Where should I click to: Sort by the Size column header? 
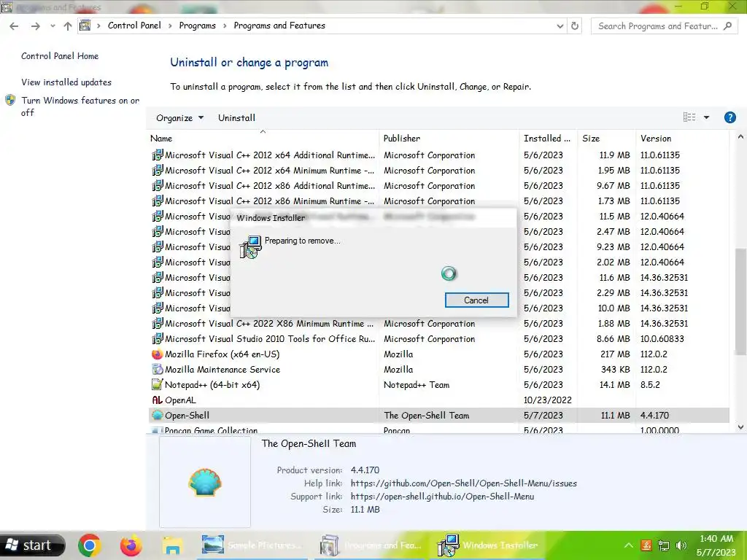point(606,139)
